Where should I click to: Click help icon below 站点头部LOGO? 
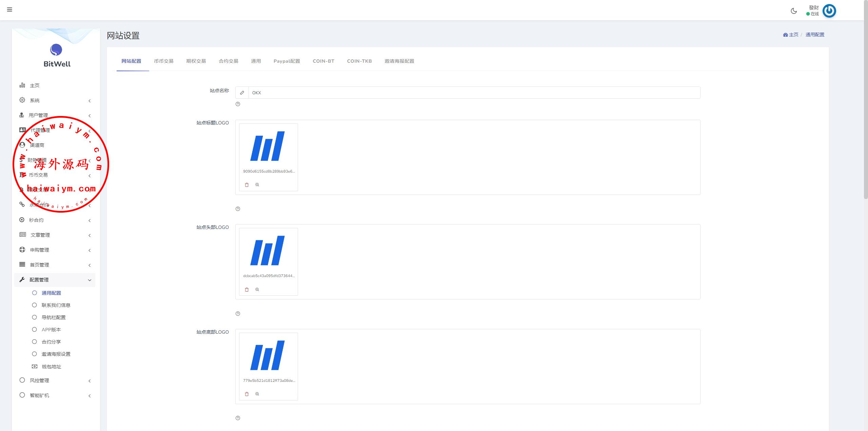[x=238, y=314]
